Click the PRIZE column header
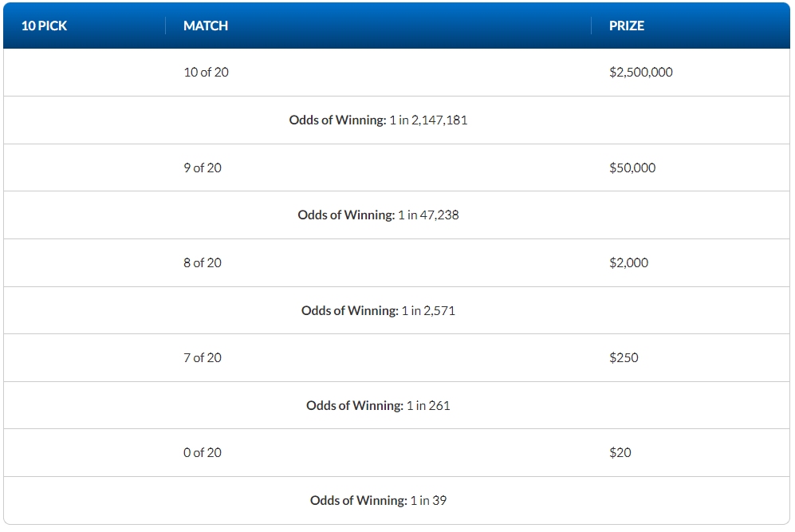 (627, 26)
